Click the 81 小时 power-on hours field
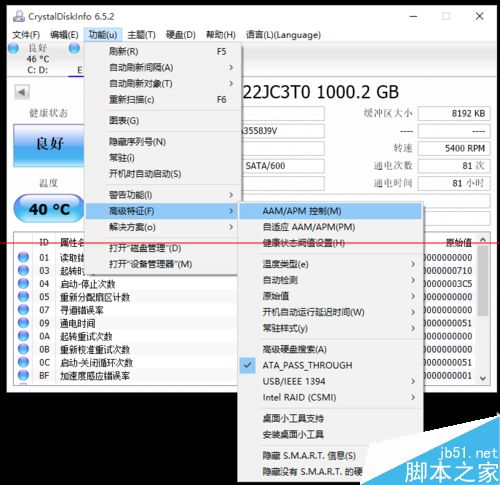The width and height of the screenshot is (500, 485). [454, 183]
